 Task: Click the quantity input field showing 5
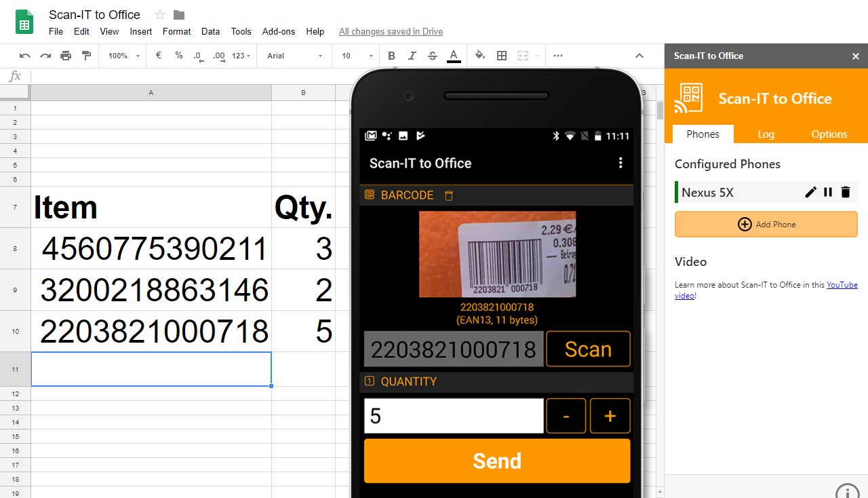(x=454, y=416)
